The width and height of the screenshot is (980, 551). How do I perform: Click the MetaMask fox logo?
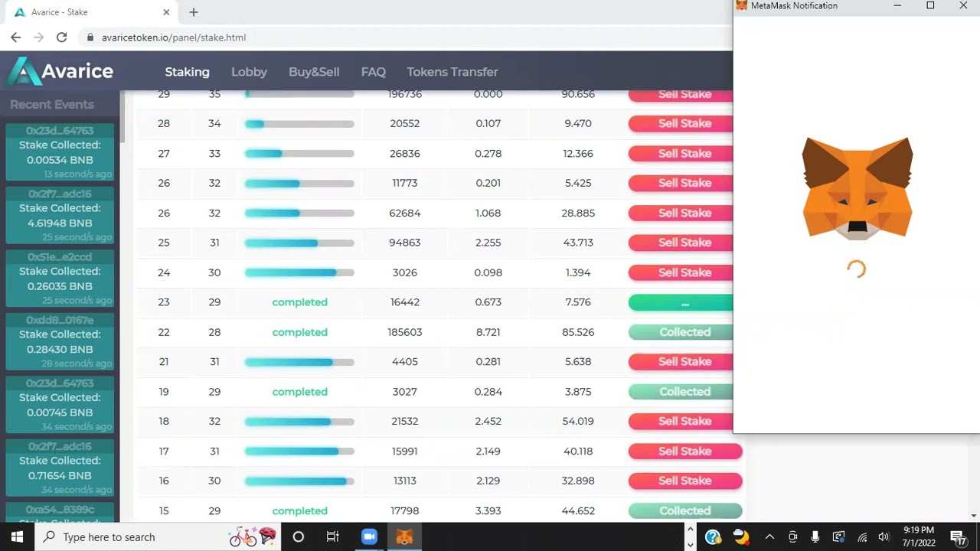857,188
